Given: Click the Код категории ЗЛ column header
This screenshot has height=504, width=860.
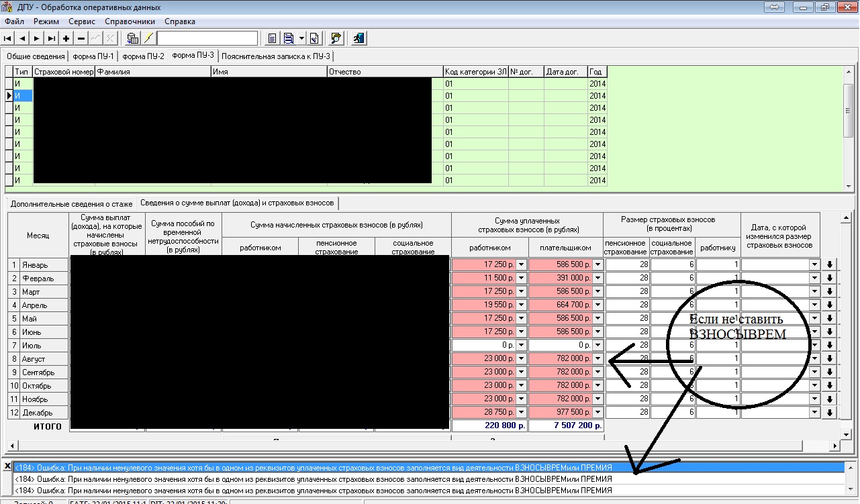Looking at the screenshot, I should 475,72.
